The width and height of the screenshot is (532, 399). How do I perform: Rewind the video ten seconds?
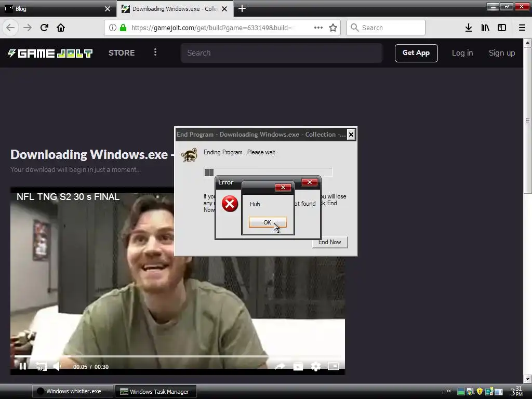(x=41, y=366)
